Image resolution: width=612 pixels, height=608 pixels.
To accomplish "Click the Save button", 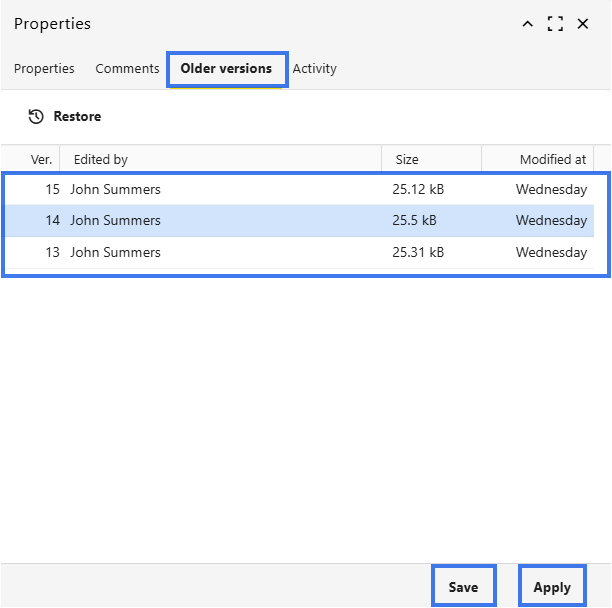I will [463, 587].
